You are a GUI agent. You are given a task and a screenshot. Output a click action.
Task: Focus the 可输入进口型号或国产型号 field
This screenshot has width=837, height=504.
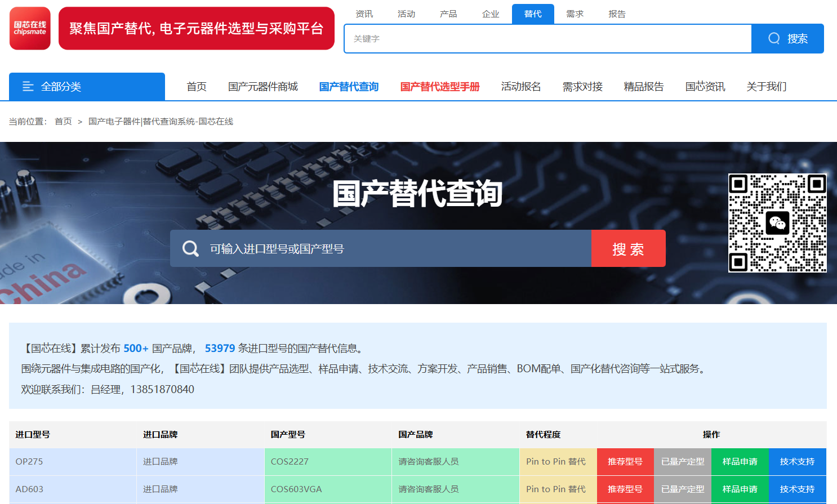coord(381,248)
